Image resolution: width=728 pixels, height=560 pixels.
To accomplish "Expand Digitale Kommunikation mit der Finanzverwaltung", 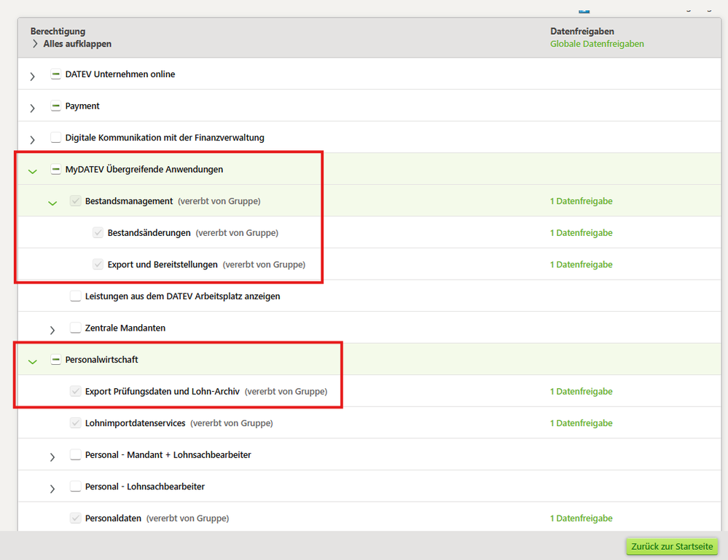I will 32,140.
